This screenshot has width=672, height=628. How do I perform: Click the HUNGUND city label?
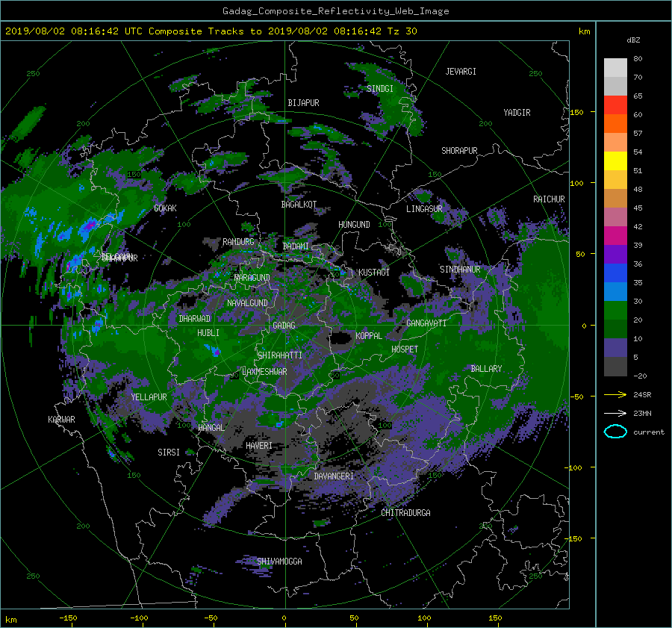(354, 225)
